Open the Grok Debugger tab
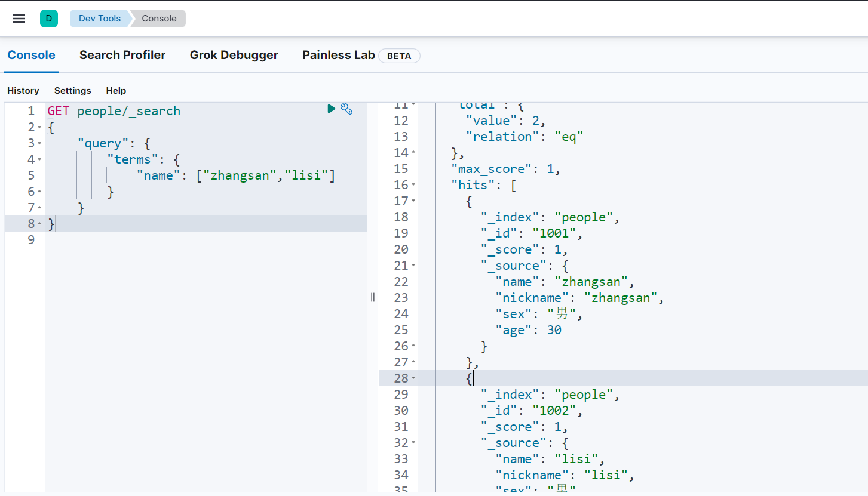 (x=234, y=55)
